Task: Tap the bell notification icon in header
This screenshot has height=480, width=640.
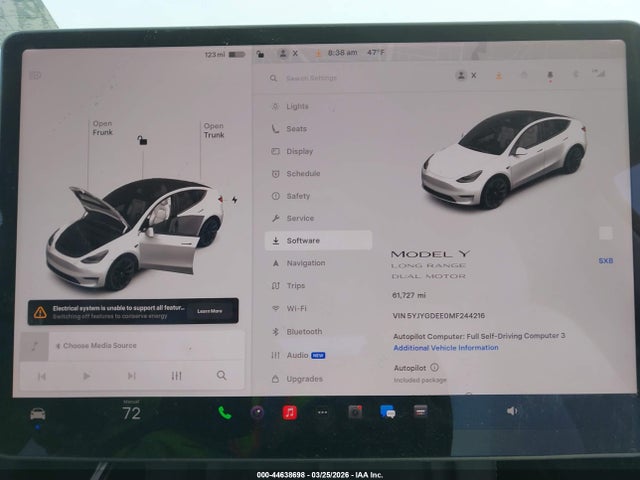Action: (524, 75)
